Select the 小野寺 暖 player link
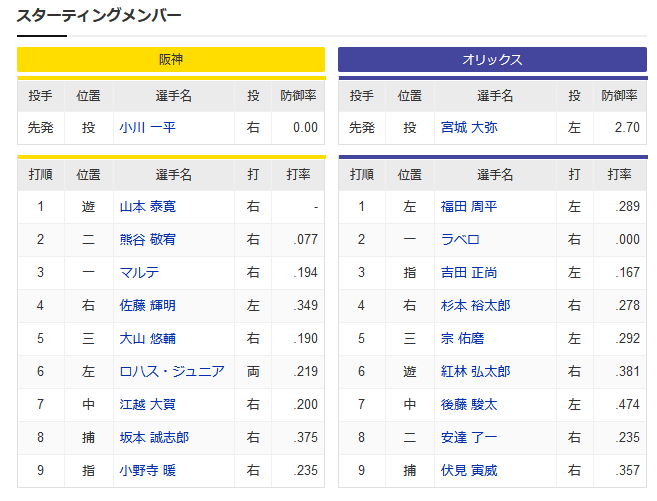Image resolution: width=657 pixels, height=501 pixels. (x=147, y=470)
